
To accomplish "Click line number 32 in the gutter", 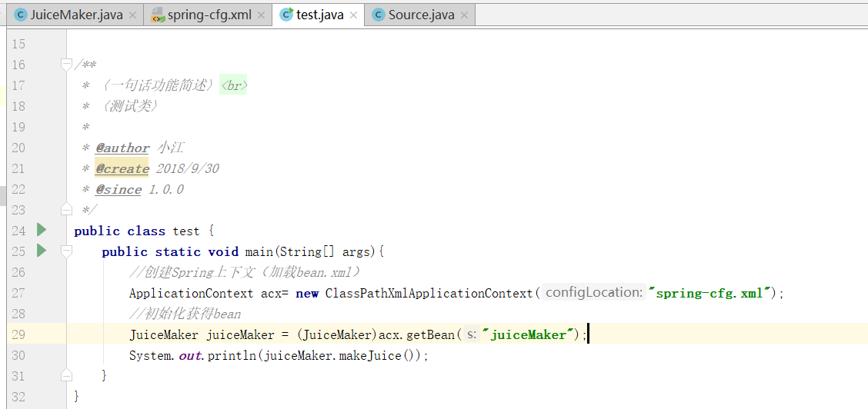I will click(x=18, y=397).
